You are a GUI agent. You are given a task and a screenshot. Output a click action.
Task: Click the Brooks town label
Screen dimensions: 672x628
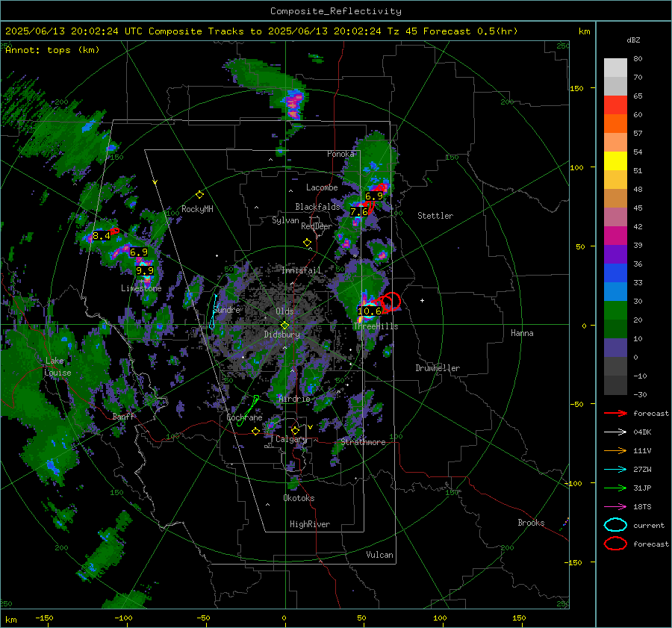(531, 523)
